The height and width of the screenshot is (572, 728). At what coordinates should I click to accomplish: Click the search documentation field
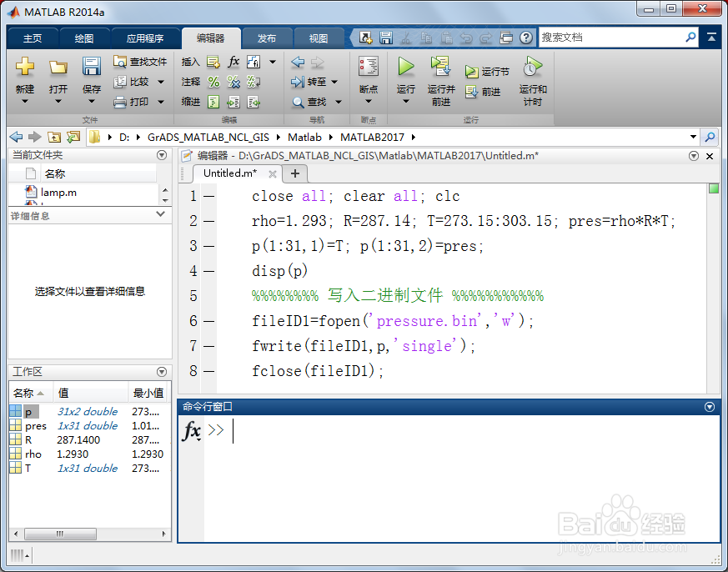tap(611, 38)
